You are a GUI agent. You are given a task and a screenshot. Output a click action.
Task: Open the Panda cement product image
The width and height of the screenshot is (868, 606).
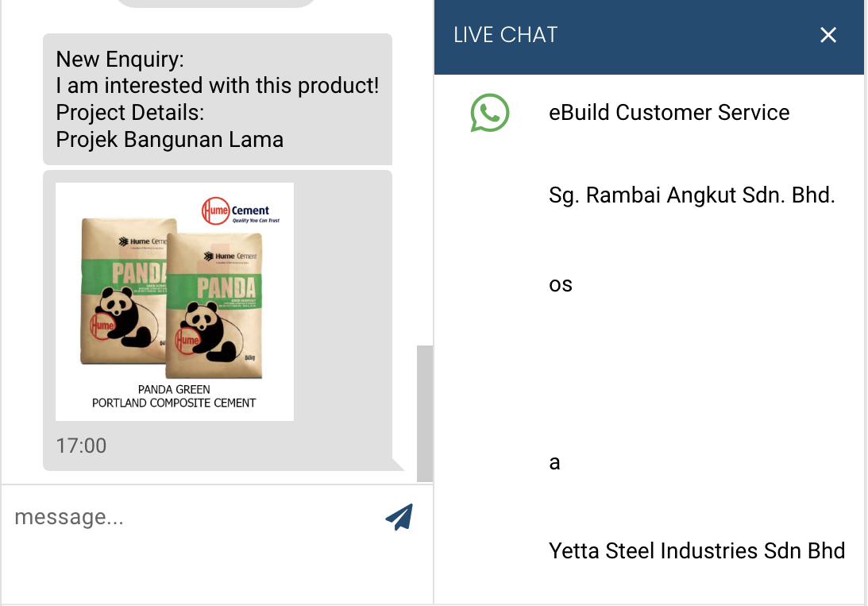click(x=175, y=302)
